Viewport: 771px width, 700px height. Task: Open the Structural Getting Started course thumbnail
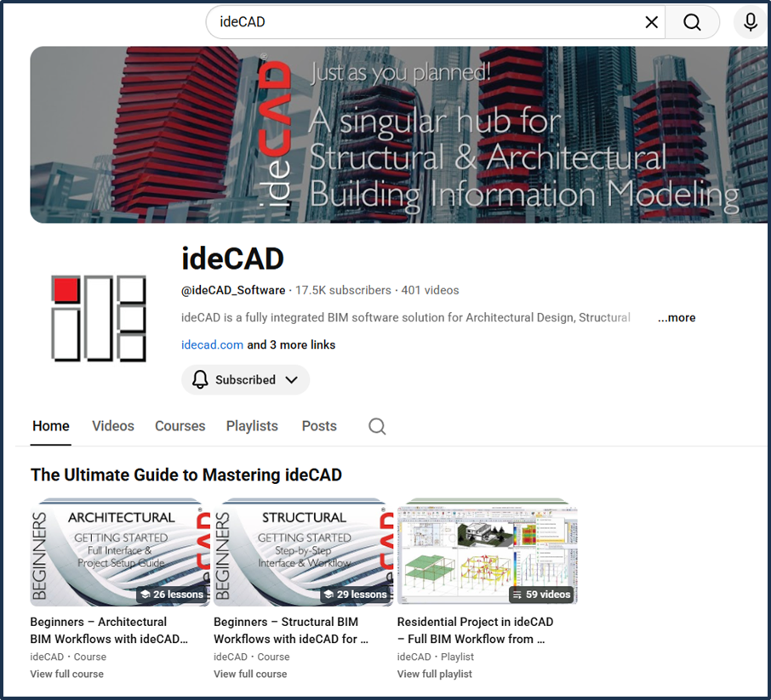tap(304, 552)
